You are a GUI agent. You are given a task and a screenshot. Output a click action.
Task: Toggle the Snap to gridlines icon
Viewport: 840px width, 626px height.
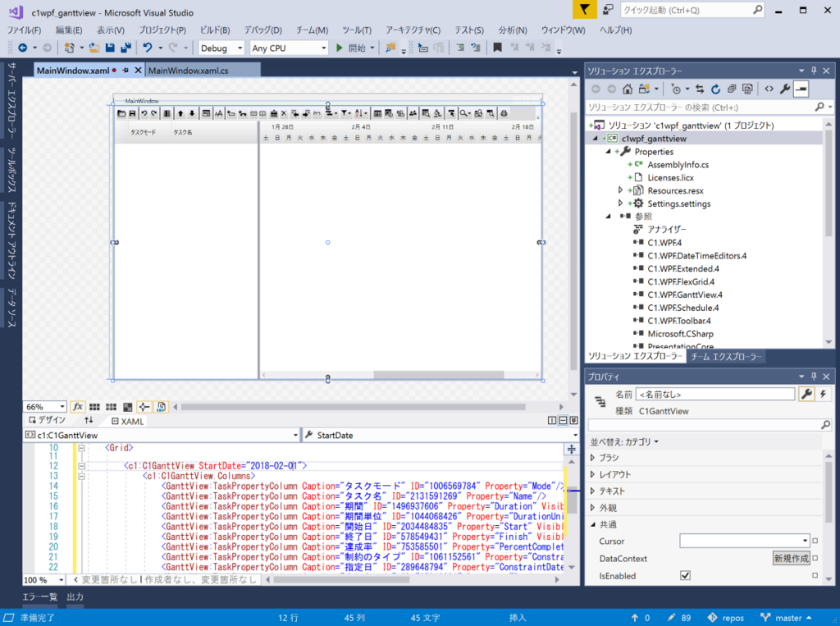pos(112,407)
